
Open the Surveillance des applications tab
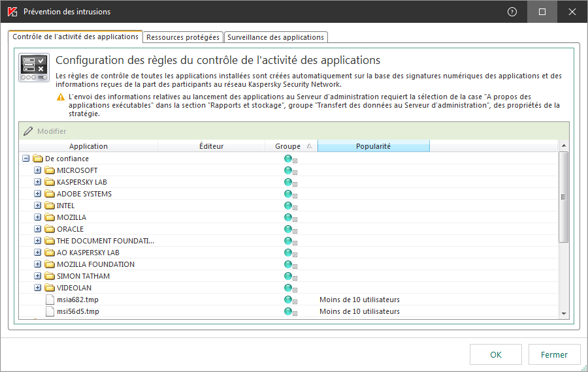click(x=275, y=37)
